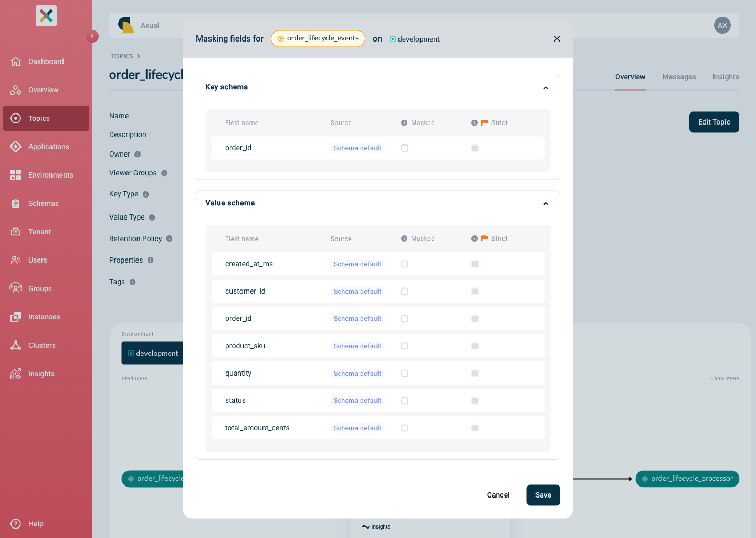Click the total_amount_cents field name
The width and height of the screenshot is (756, 538).
(x=257, y=428)
